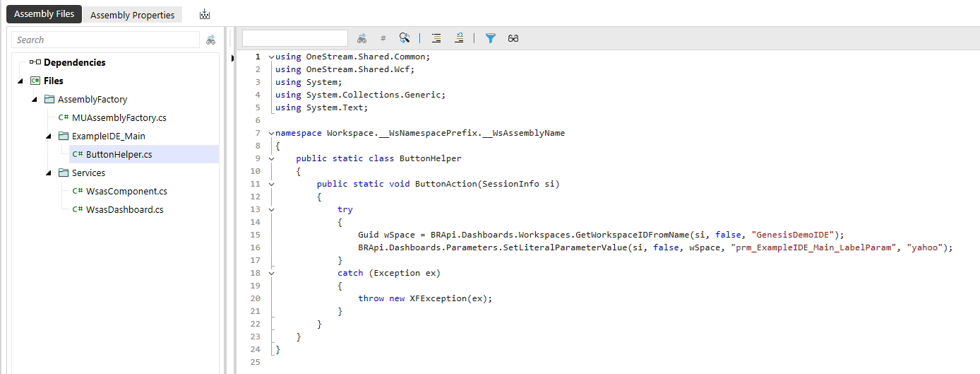980x374 pixels.
Task: Collapse the try block fold on line 13
Action: tap(271, 209)
